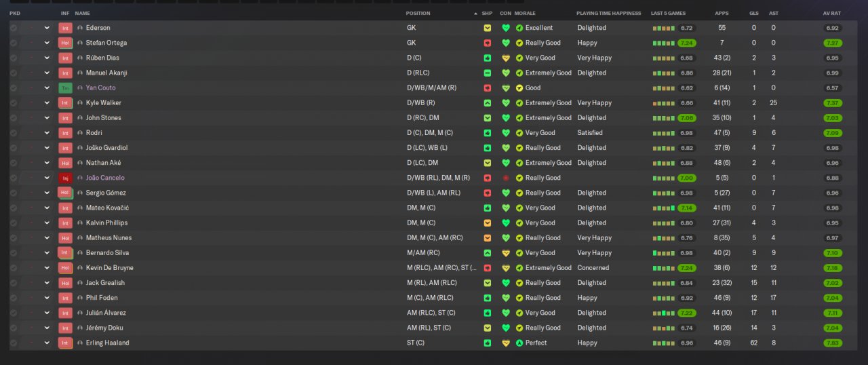Click the Int badge beside Erling Haaland
The width and height of the screenshot is (868, 365).
pos(65,343)
